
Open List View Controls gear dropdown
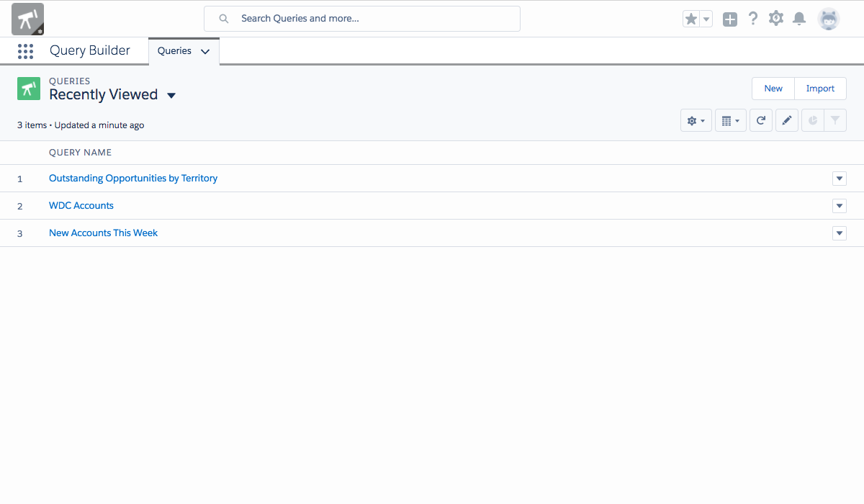coord(696,121)
